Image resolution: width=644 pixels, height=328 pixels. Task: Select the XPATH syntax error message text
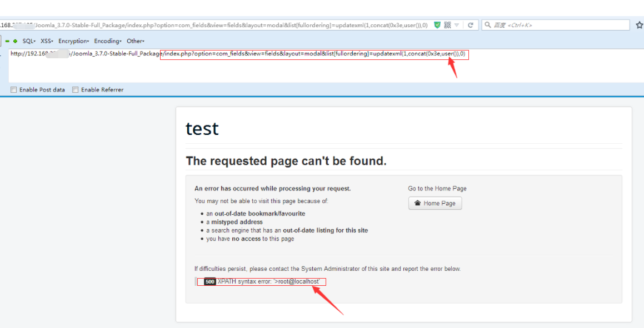(268, 282)
